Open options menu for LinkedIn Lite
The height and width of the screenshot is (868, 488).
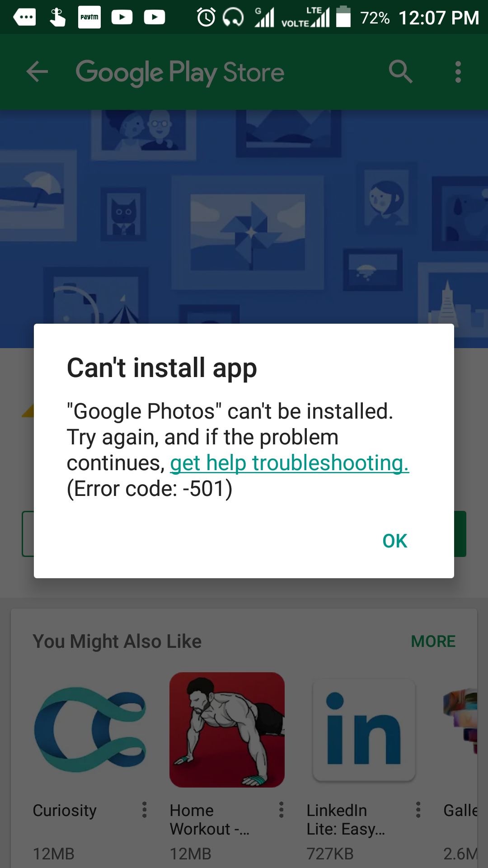point(418,810)
